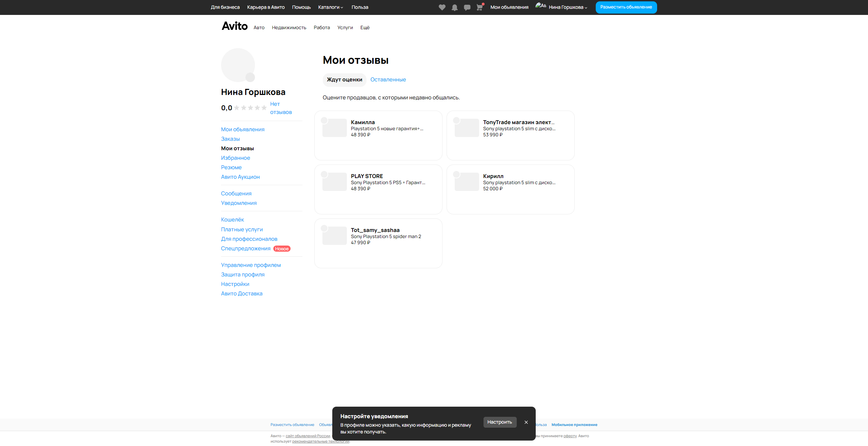Click Tot_samy_sashaa listing thumbnail
Image resolution: width=868 pixels, height=446 pixels.
pyautogui.click(x=334, y=236)
